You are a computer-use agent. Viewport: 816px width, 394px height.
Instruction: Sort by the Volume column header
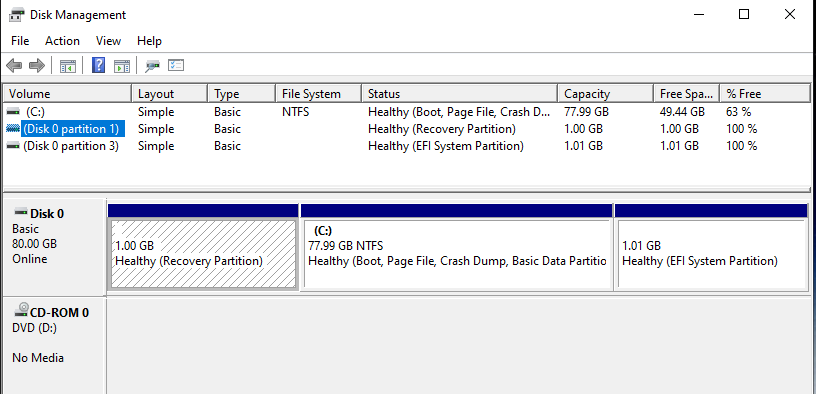pyautogui.click(x=67, y=94)
